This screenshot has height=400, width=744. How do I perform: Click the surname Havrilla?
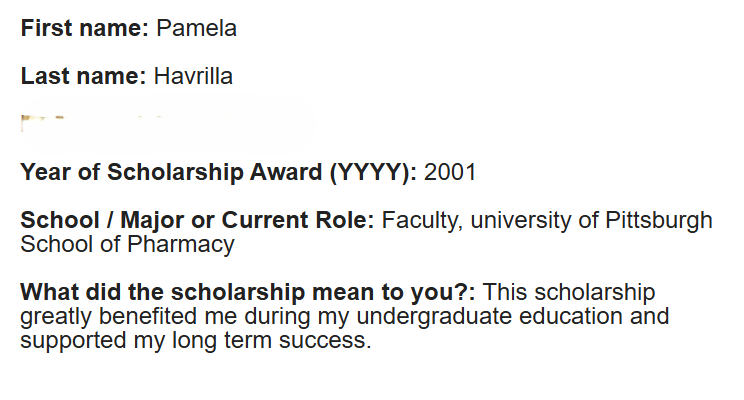193,76
